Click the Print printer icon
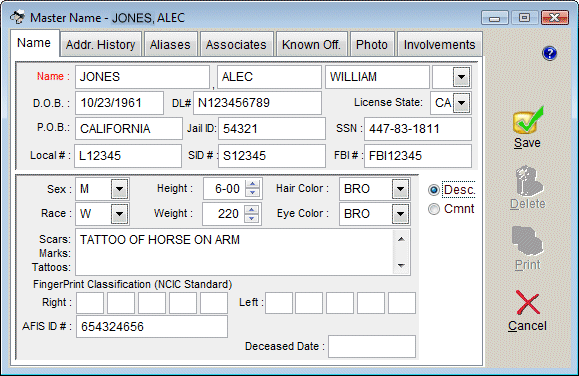The image size is (579, 376). click(x=527, y=241)
